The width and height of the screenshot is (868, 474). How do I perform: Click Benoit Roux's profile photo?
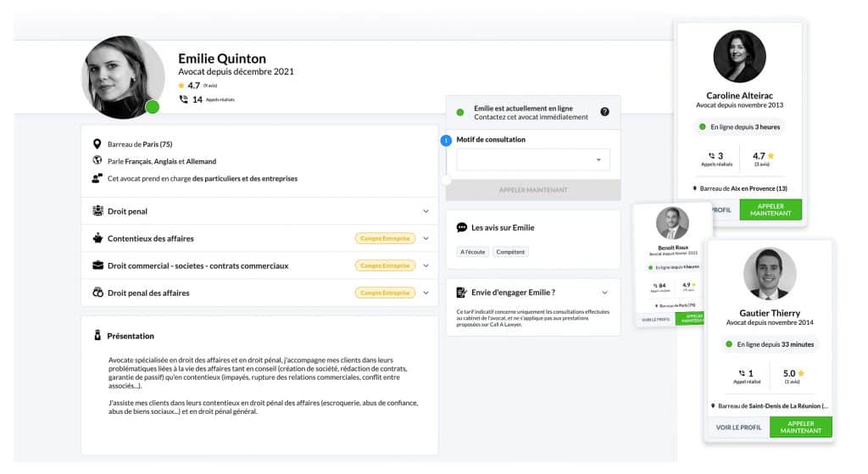pos(672,223)
